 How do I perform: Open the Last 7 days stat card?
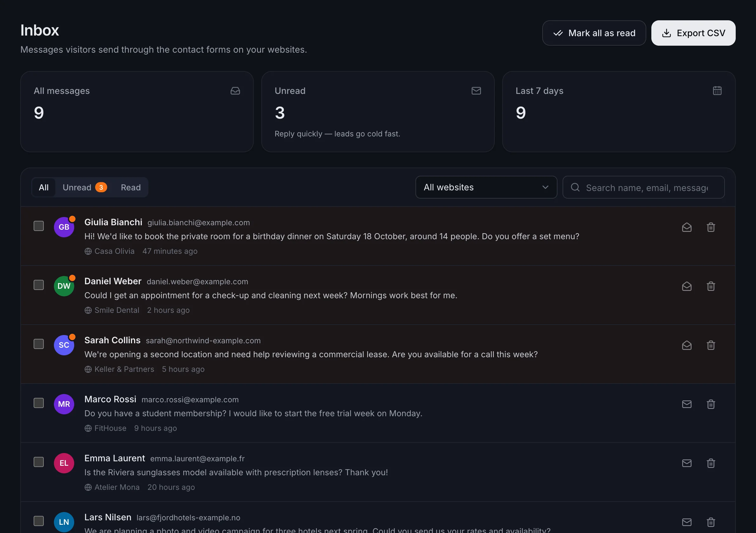(x=619, y=112)
